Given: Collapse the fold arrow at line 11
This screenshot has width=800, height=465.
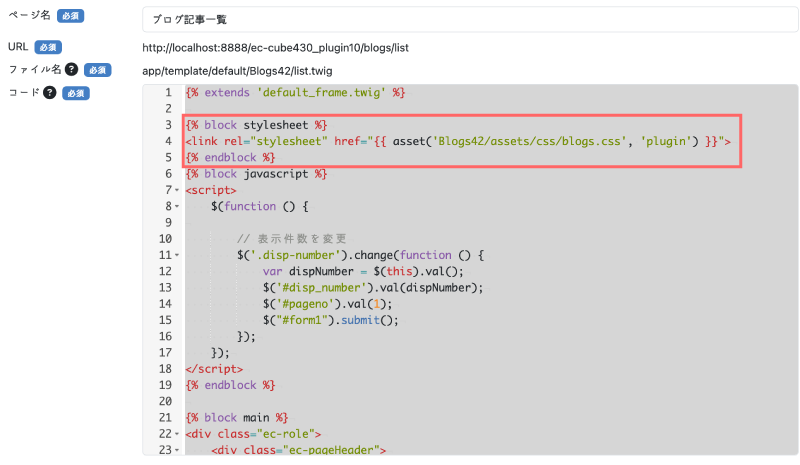Looking at the screenshot, I should click(x=177, y=255).
